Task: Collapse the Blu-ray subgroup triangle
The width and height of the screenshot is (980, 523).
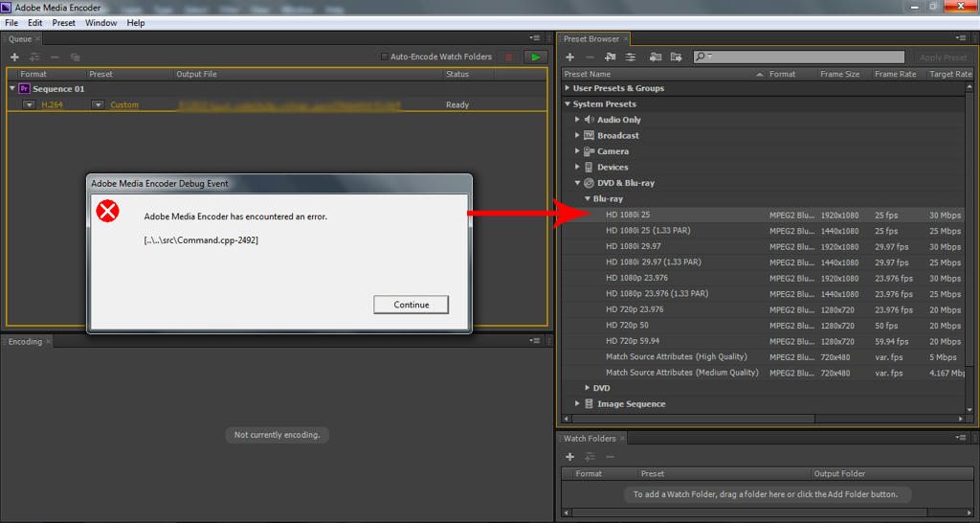Action: 588,199
